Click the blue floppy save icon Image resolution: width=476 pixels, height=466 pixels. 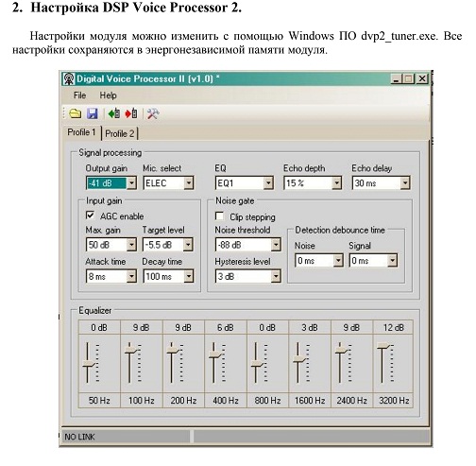[93, 113]
